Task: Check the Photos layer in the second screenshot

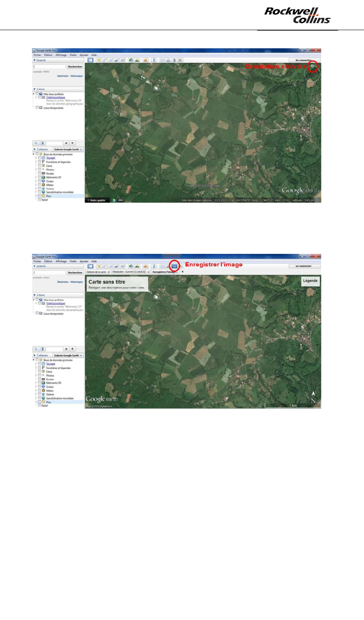Action: click(x=40, y=376)
